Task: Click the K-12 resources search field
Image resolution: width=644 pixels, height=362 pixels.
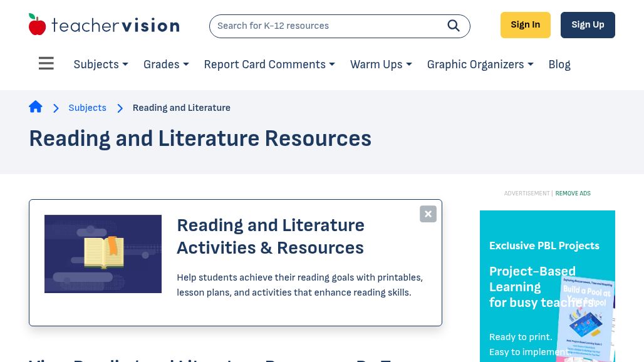Action: [x=326, y=26]
